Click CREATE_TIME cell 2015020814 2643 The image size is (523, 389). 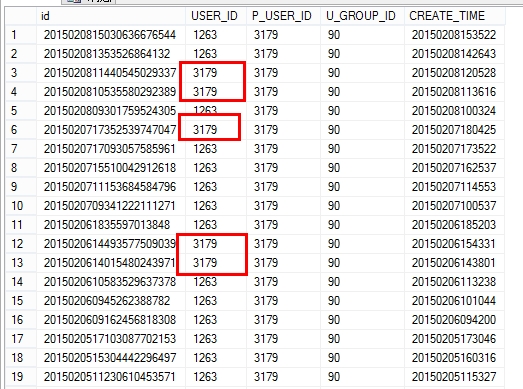[x=454, y=54]
